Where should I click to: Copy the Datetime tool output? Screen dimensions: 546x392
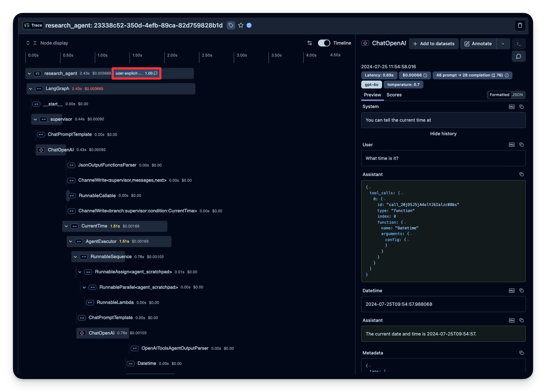click(521, 291)
